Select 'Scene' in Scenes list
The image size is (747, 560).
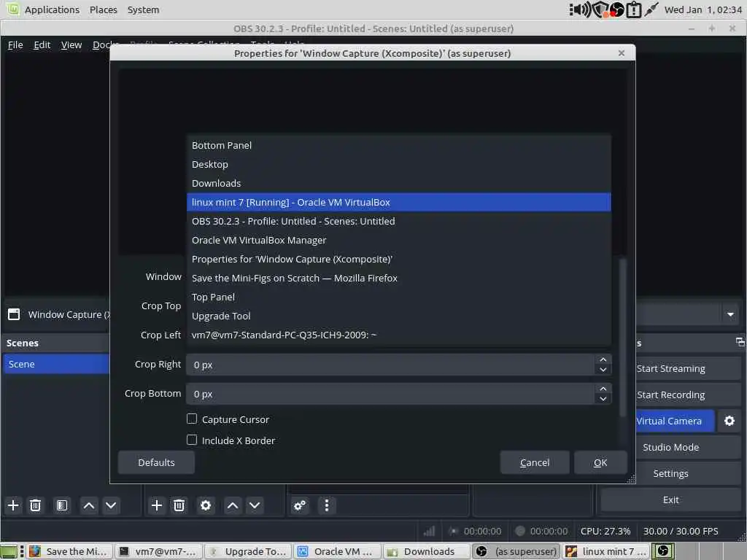click(56, 364)
